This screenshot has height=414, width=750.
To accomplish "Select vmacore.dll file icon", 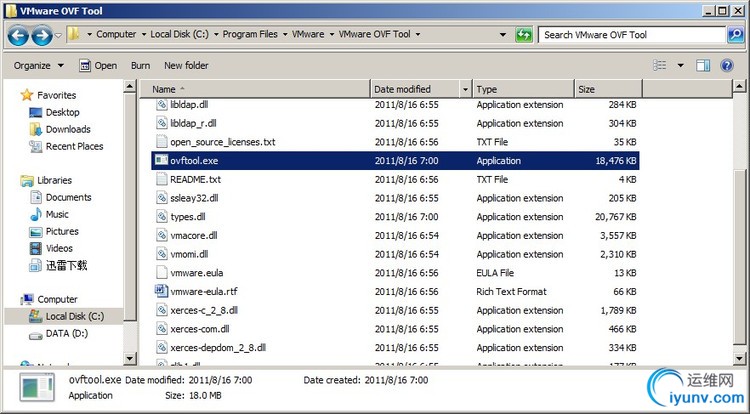I will pyautogui.click(x=162, y=235).
